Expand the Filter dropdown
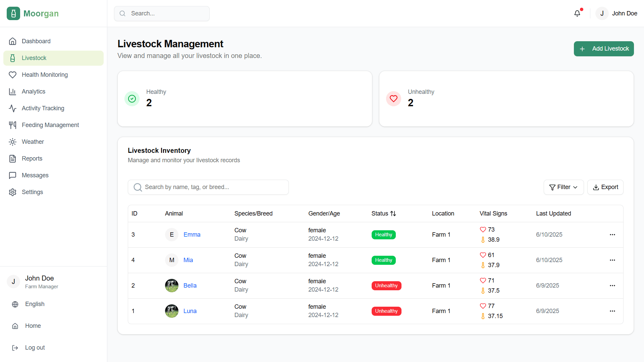This screenshot has width=644, height=362. (563, 187)
